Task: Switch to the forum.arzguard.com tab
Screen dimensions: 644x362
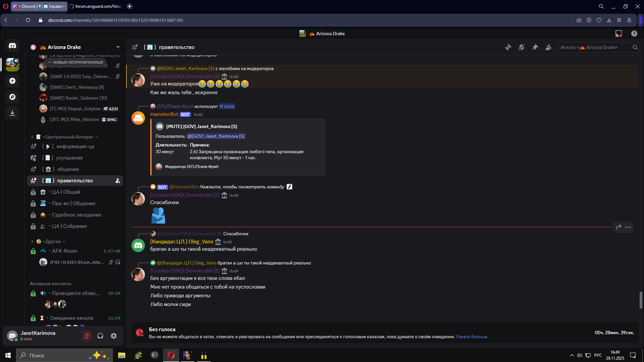Action: tap(96, 7)
